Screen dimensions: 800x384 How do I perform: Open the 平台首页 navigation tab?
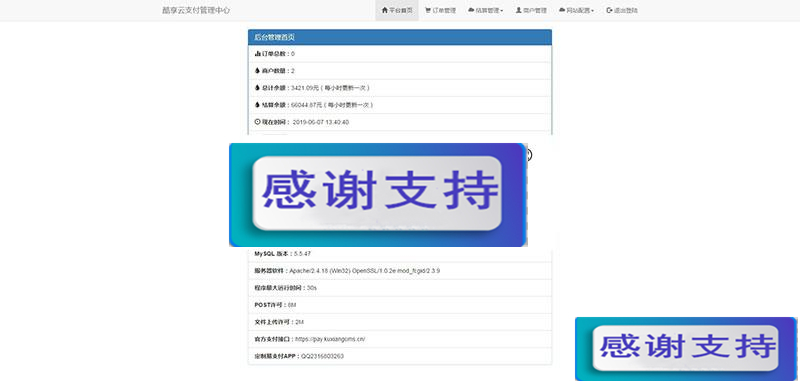click(x=397, y=10)
